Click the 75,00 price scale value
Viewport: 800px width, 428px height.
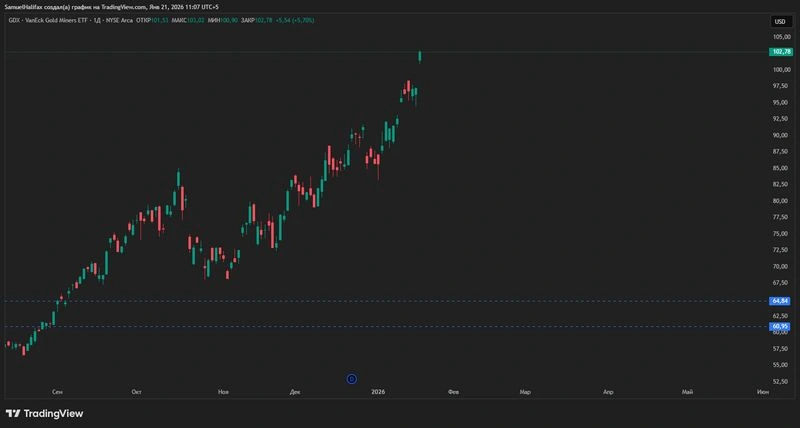coord(782,234)
